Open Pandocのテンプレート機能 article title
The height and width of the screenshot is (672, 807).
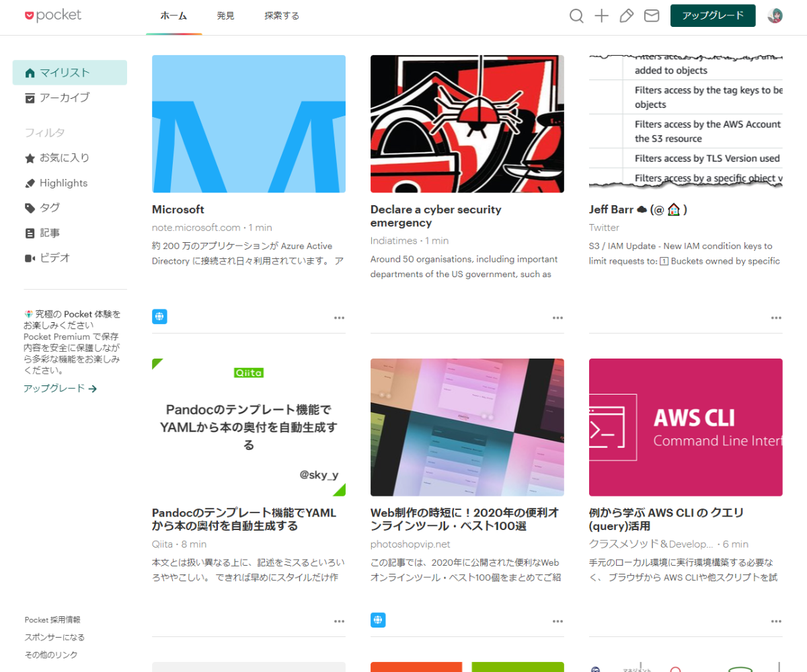coord(244,520)
